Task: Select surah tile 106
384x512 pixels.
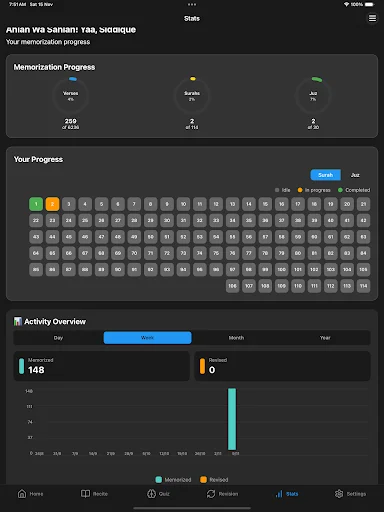Action: (232, 286)
